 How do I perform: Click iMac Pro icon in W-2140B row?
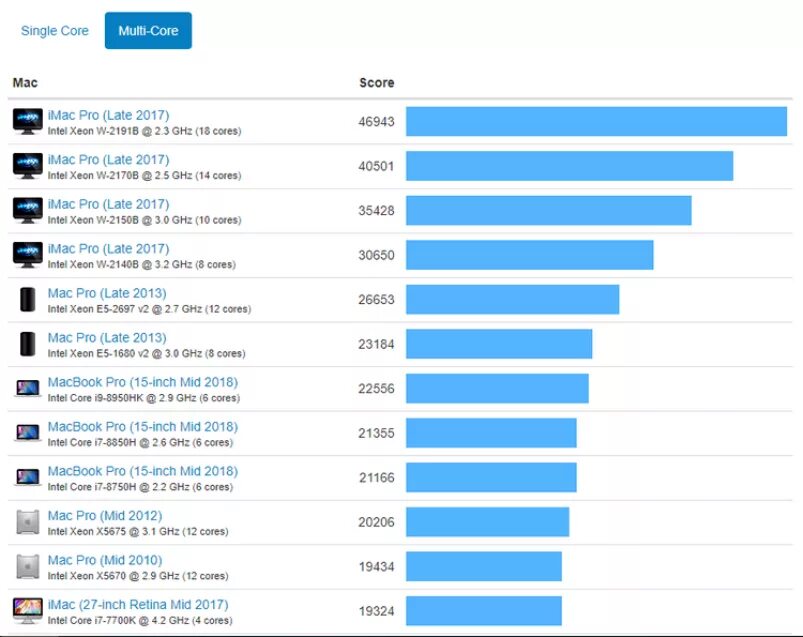click(x=28, y=255)
